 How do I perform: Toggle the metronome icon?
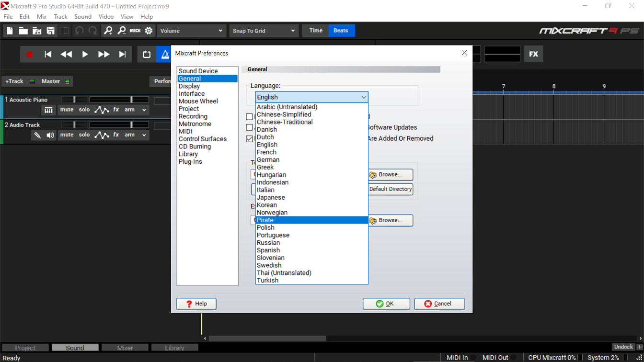coord(164,55)
